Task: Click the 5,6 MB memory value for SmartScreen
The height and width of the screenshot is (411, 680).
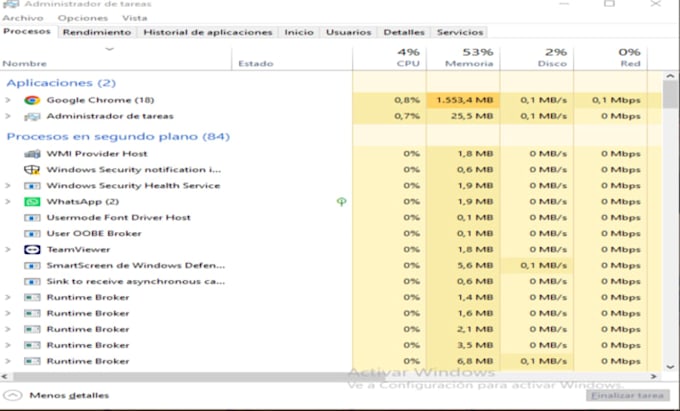Action: click(x=475, y=265)
